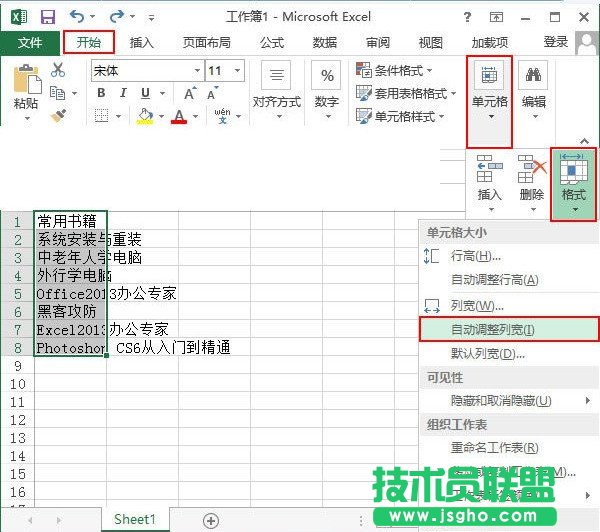Choose 自动调整行高(A)
The width and height of the screenshot is (600, 532).
(509, 280)
